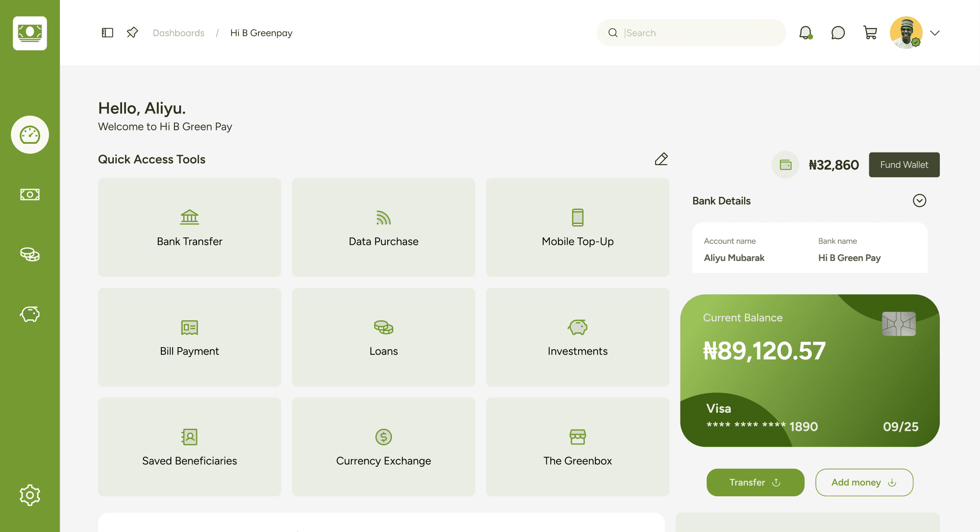Click the Hi B Greenpay breadcrumb
980x532 pixels.
tap(261, 33)
